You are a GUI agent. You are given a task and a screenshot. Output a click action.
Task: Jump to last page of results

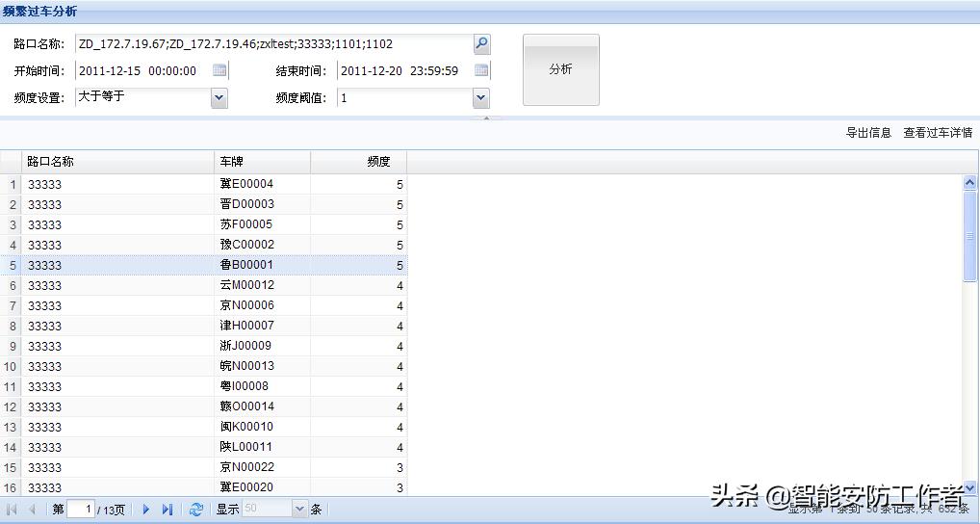168,510
